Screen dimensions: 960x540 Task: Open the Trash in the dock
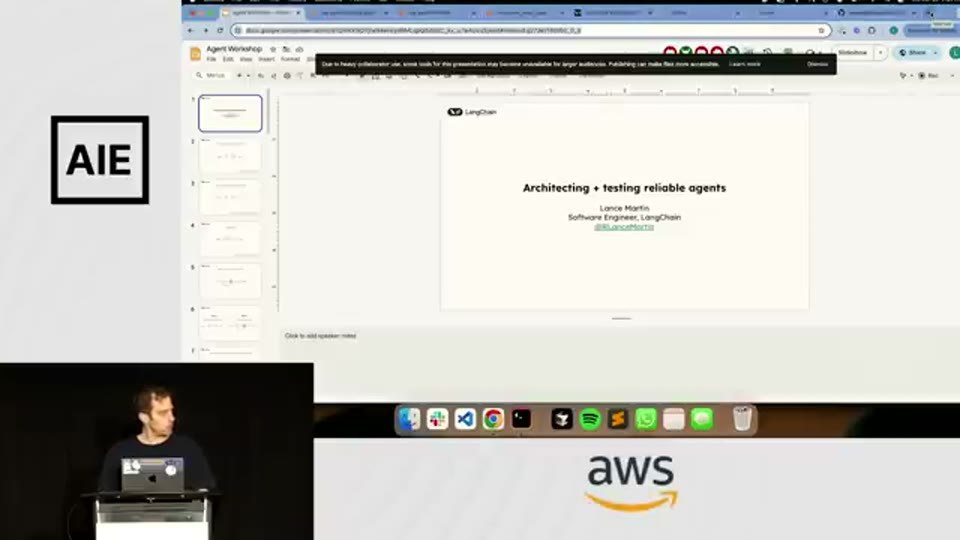[x=742, y=419]
